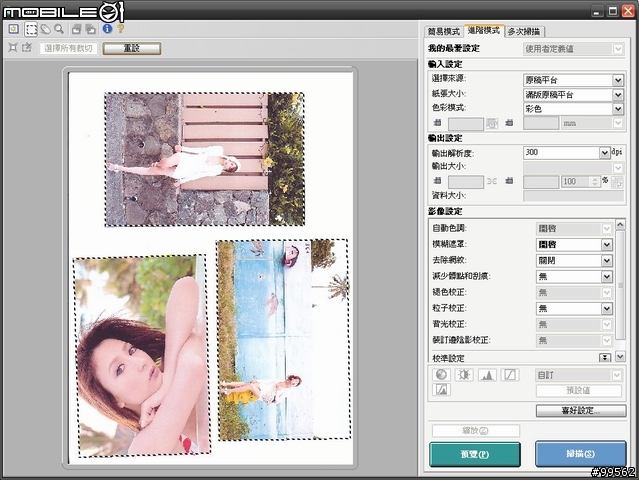Click the image settings scrollbar up arrow
This screenshot has height=480, width=639.
click(620, 225)
